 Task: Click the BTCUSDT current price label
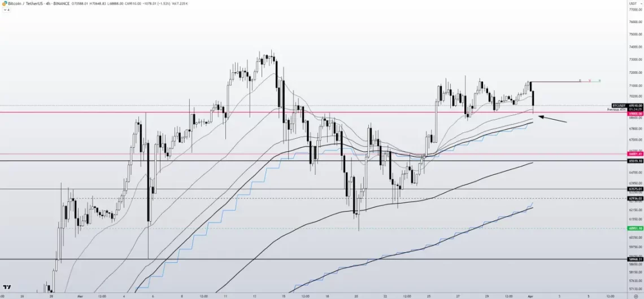coord(627,105)
